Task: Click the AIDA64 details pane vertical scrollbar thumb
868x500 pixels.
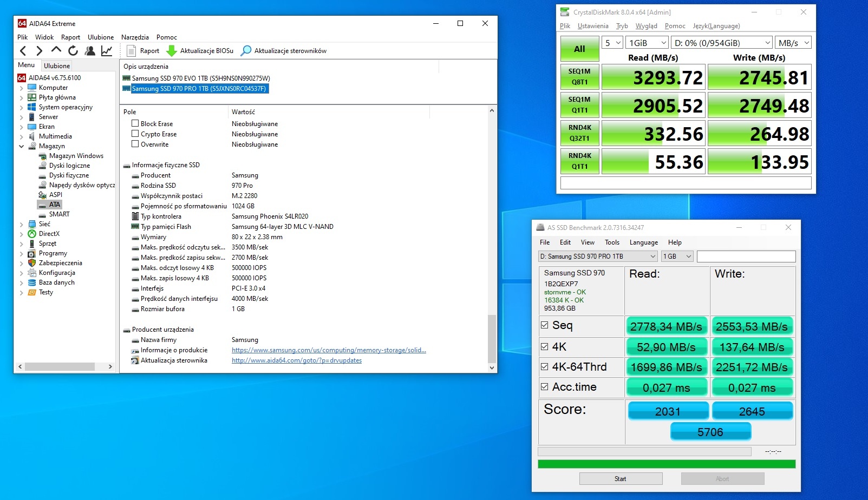Action: tap(492, 339)
